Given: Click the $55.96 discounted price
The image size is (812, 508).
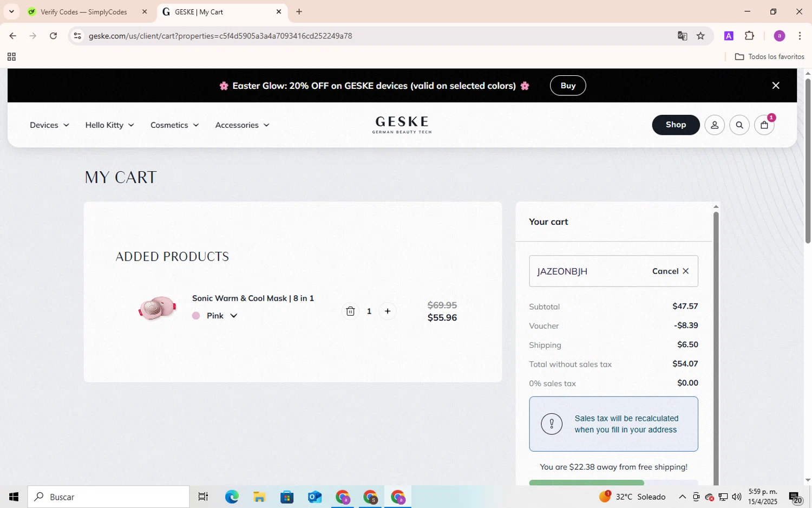Looking at the screenshot, I should [x=442, y=318].
